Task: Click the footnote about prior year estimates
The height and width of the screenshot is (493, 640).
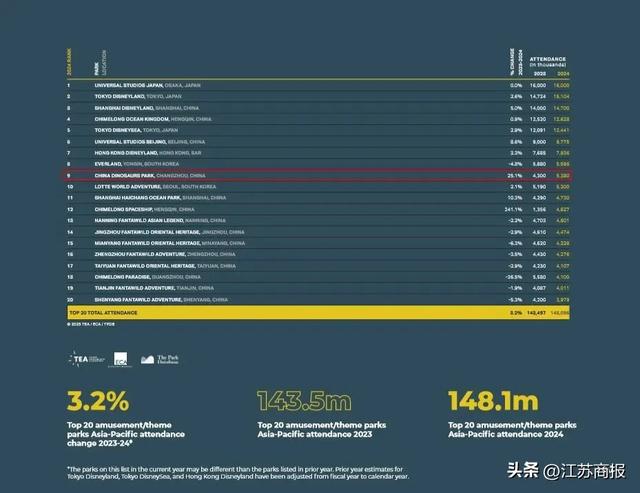Action: pyautogui.click(x=238, y=473)
